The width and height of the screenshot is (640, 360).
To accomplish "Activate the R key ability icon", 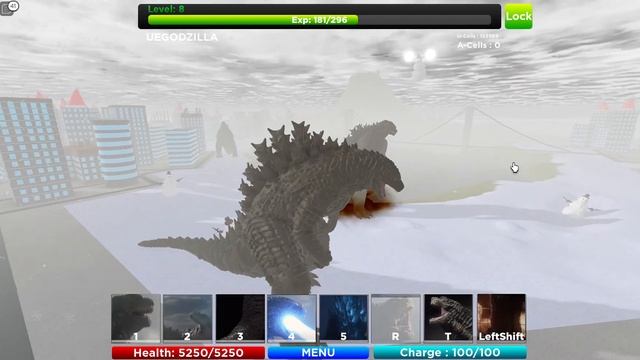I will pos(396,318).
